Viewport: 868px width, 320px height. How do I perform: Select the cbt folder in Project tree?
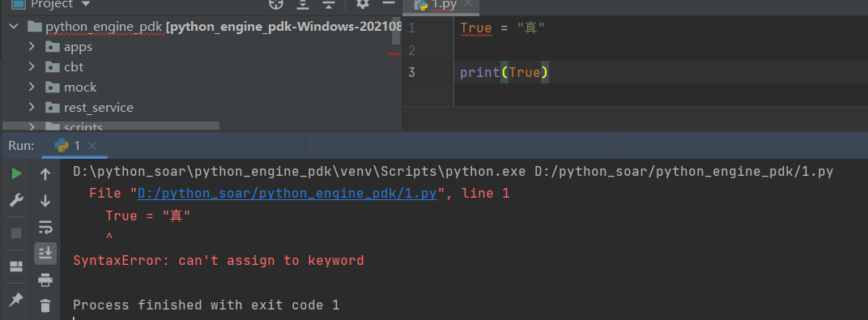click(x=74, y=67)
